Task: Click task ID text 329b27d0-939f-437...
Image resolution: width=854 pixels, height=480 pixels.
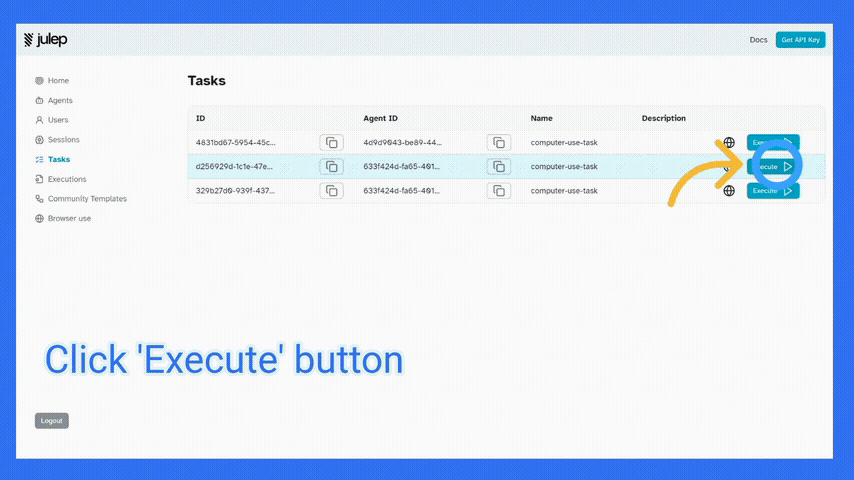Action: pyautogui.click(x=235, y=191)
